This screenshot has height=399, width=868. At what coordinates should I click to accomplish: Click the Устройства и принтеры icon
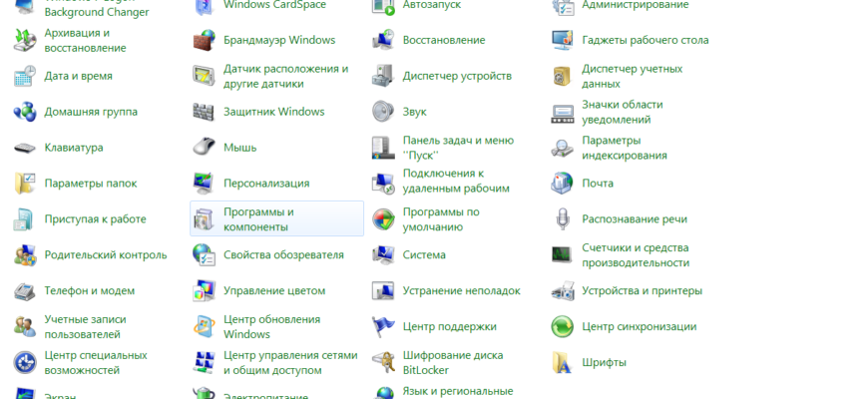tap(563, 290)
